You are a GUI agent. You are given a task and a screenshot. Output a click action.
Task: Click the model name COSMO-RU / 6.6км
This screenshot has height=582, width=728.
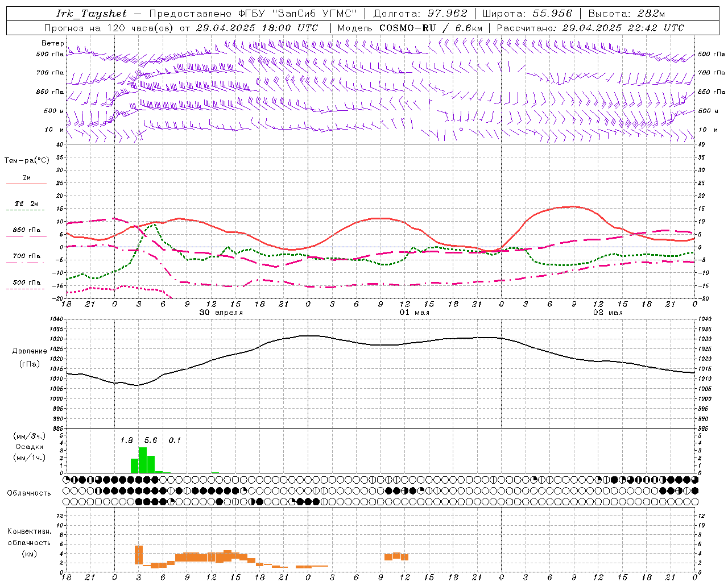tap(431, 28)
